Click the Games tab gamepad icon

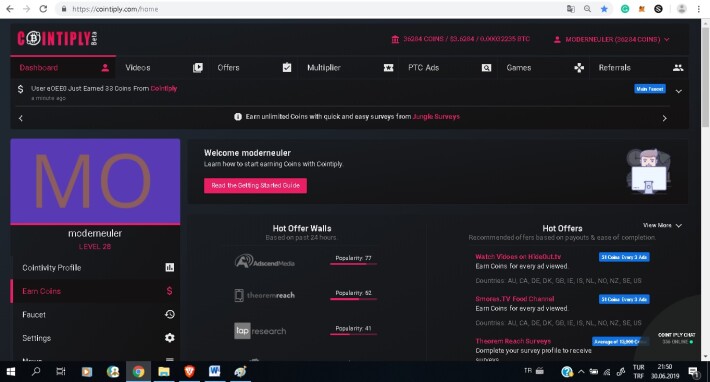pos(579,68)
